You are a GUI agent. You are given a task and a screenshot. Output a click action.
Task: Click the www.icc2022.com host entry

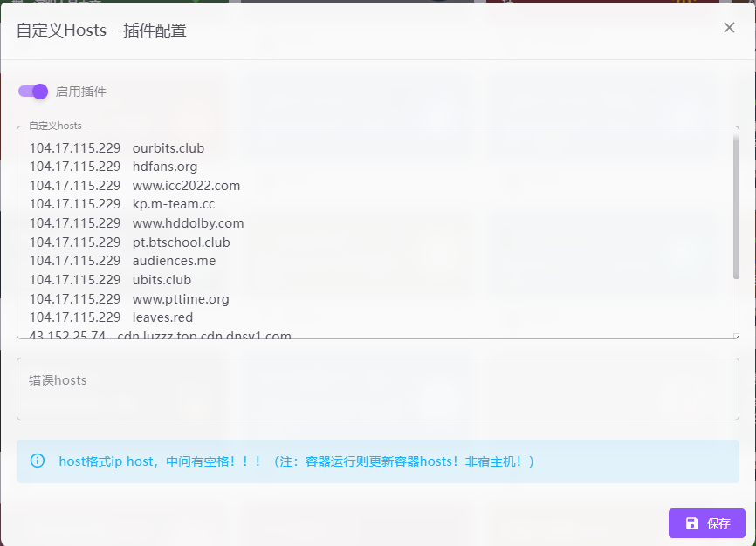[186, 186]
